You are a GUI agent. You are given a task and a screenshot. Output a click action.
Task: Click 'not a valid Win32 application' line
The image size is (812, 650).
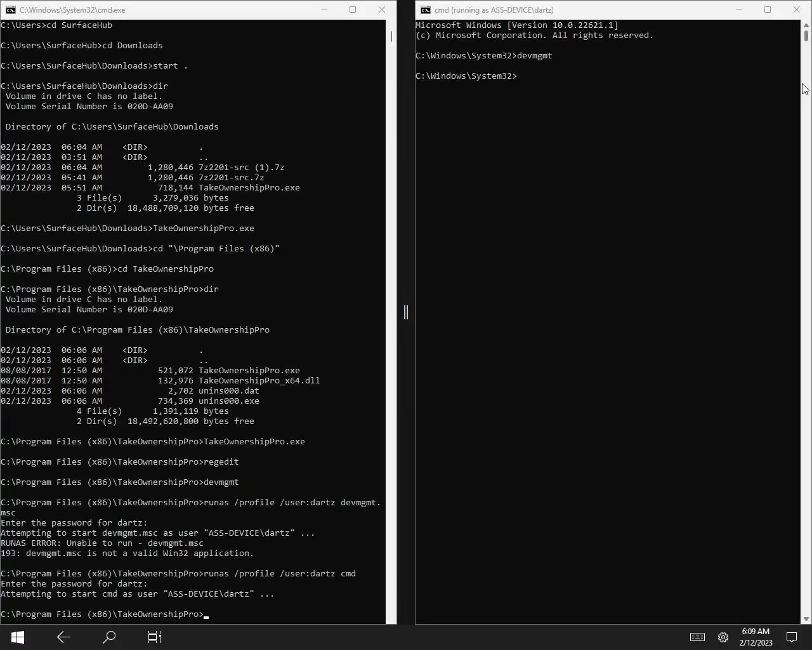pyautogui.click(x=127, y=553)
